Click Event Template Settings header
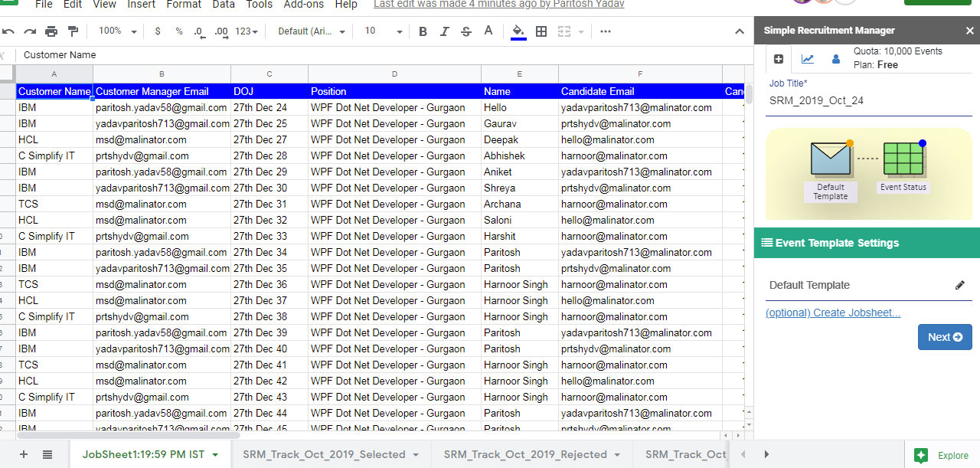 coord(867,243)
